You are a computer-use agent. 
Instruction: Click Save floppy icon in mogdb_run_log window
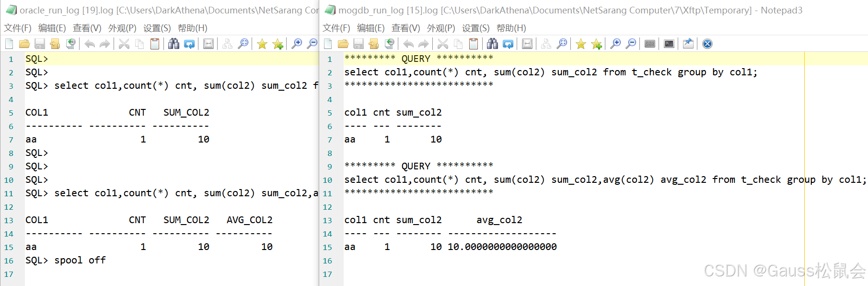point(359,44)
